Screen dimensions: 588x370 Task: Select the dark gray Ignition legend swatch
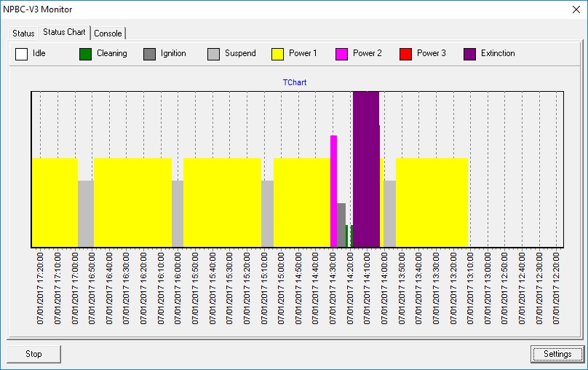pyautogui.click(x=150, y=54)
